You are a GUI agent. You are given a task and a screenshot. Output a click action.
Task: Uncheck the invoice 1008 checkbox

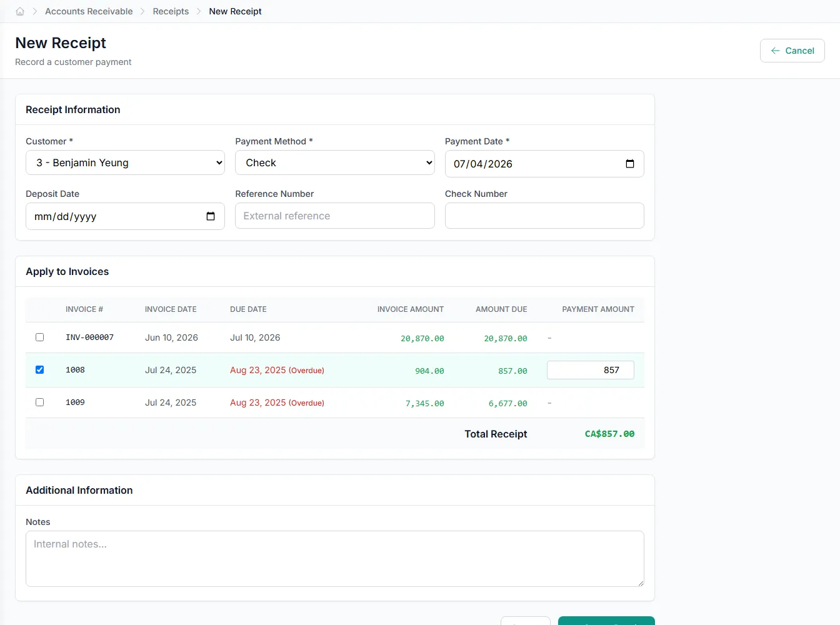(x=39, y=370)
